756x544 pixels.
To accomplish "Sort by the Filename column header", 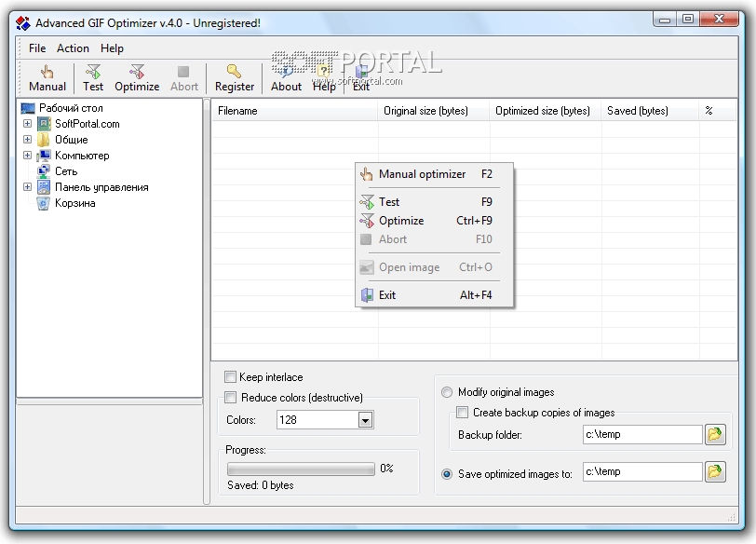I will (295, 111).
